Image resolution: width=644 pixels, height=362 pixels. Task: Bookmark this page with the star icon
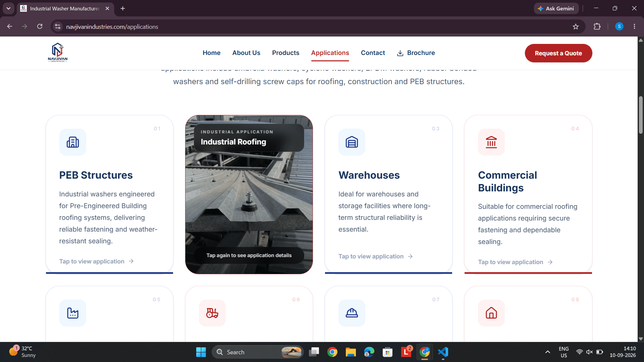(576, 26)
